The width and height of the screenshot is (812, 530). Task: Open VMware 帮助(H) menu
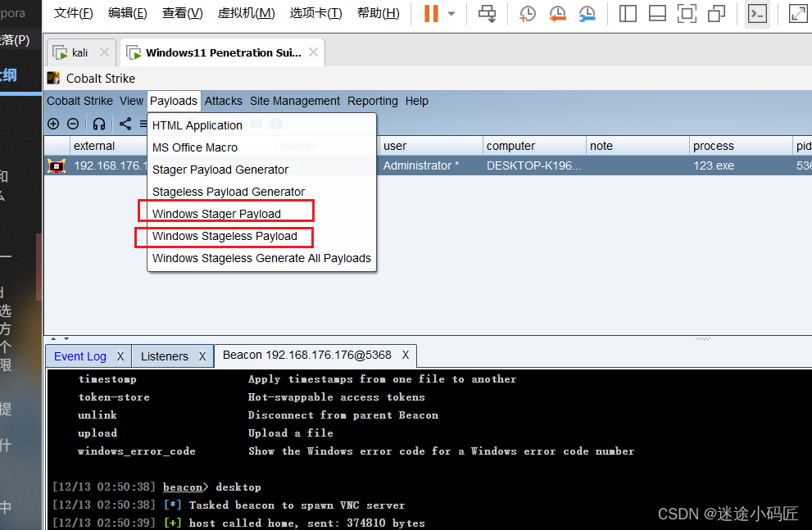(379, 13)
